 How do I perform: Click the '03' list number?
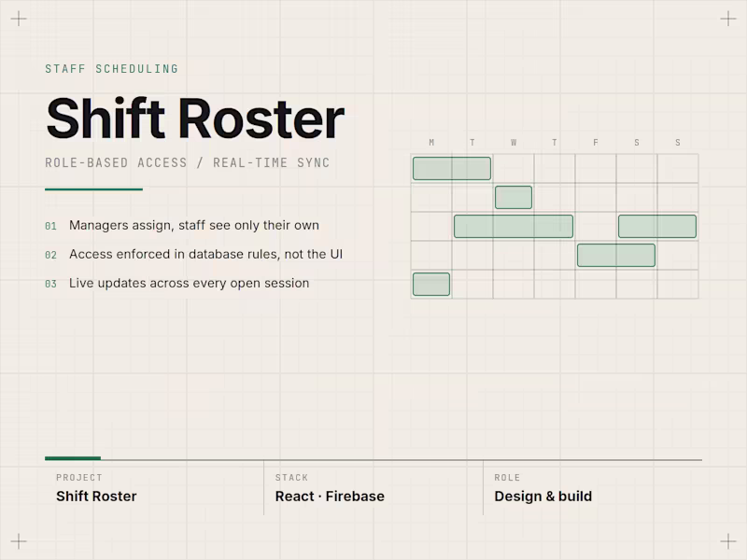click(x=50, y=285)
